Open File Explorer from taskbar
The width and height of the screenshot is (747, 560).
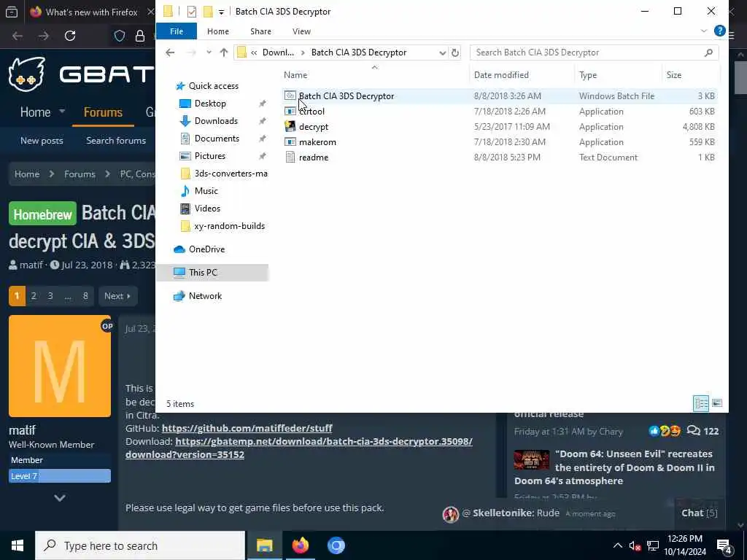(x=264, y=545)
